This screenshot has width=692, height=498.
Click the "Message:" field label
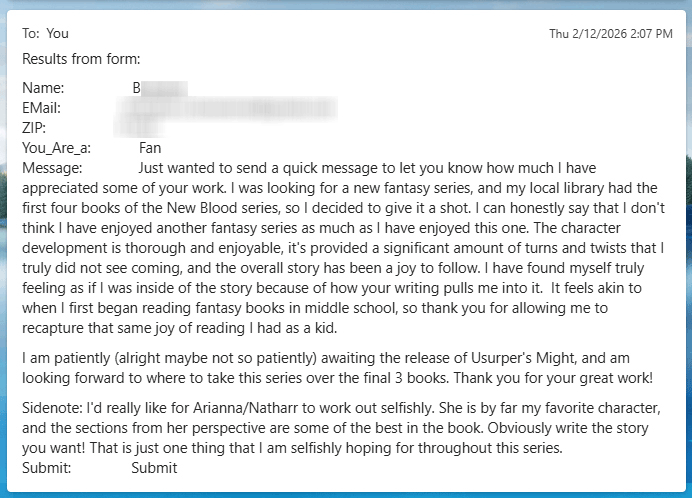[x=52, y=168]
